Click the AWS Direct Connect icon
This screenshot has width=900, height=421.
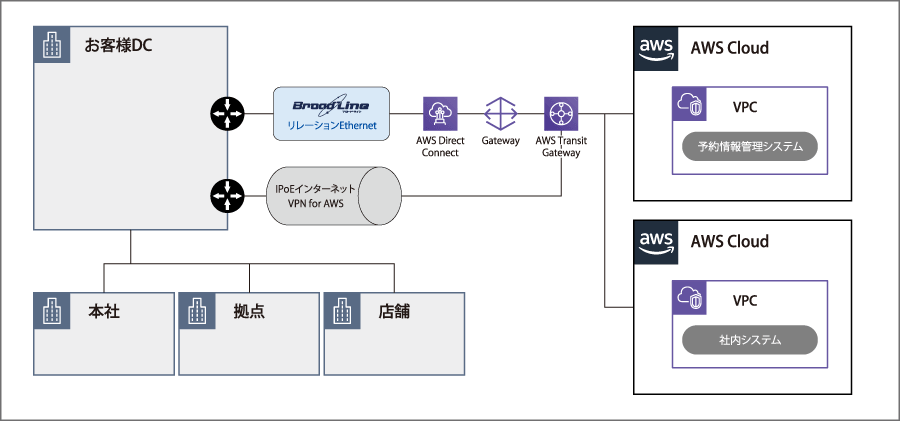tap(440, 114)
